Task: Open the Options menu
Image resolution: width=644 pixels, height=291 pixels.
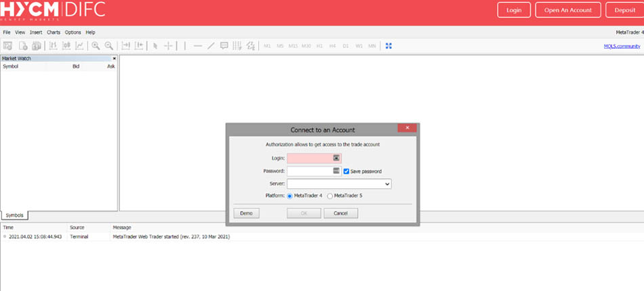Action: coord(73,32)
